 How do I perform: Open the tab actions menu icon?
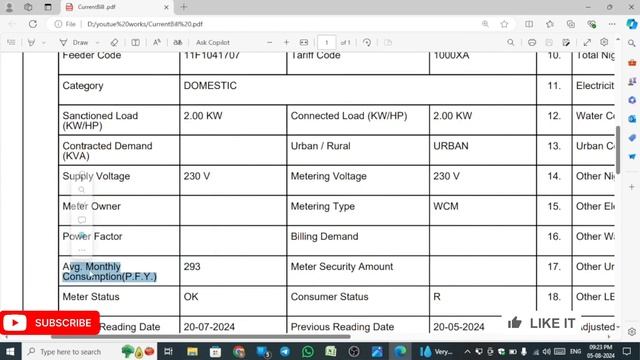coord(48,7)
